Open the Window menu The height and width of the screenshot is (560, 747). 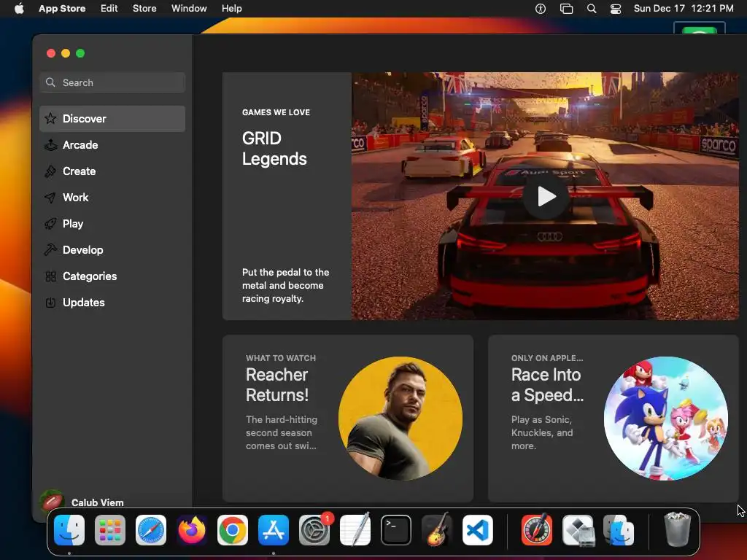pyautogui.click(x=189, y=8)
